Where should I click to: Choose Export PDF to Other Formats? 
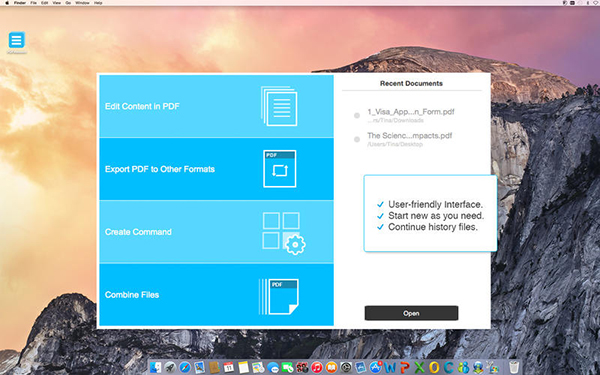point(216,169)
